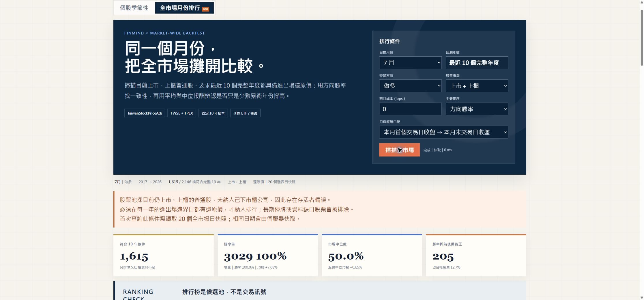Viewport: 644px width, 300px height.
Task: Open the 目標月份 dropdown showing 7月
Action: click(410, 63)
